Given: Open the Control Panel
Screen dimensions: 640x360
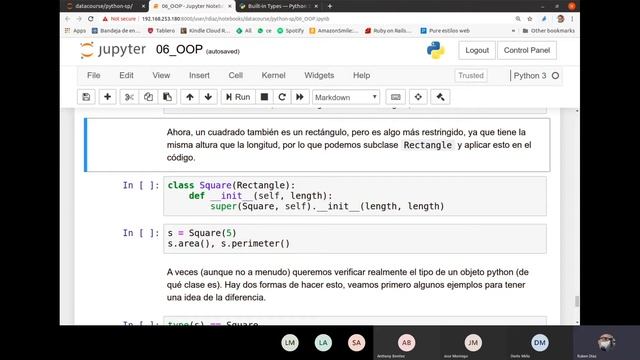Looking at the screenshot, I should 527,50.
